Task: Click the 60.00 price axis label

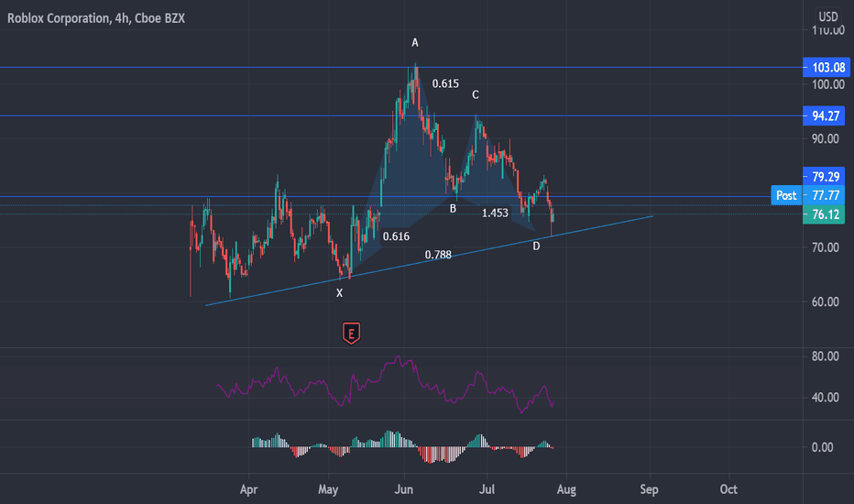Action: click(825, 301)
